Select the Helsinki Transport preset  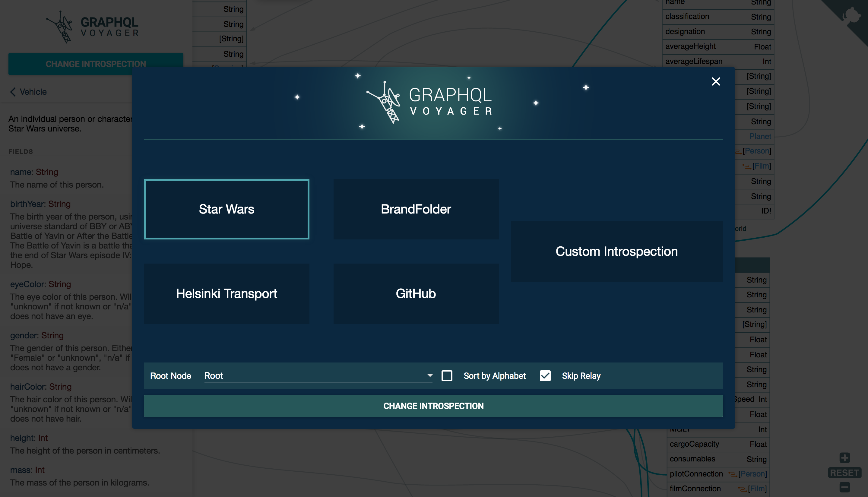[x=226, y=293]
